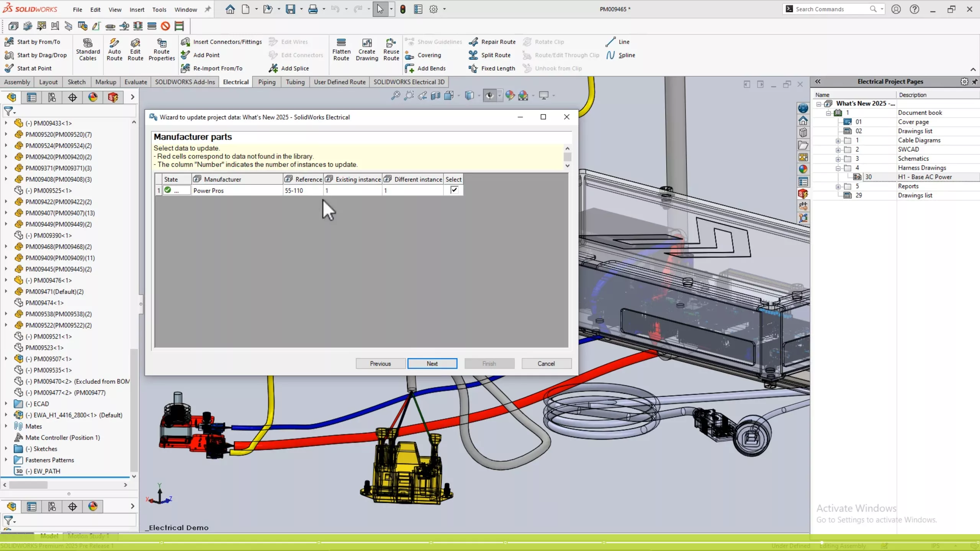980x551 pixels.
Task: Expand the Mates folder
Action: tap(6, 426)
